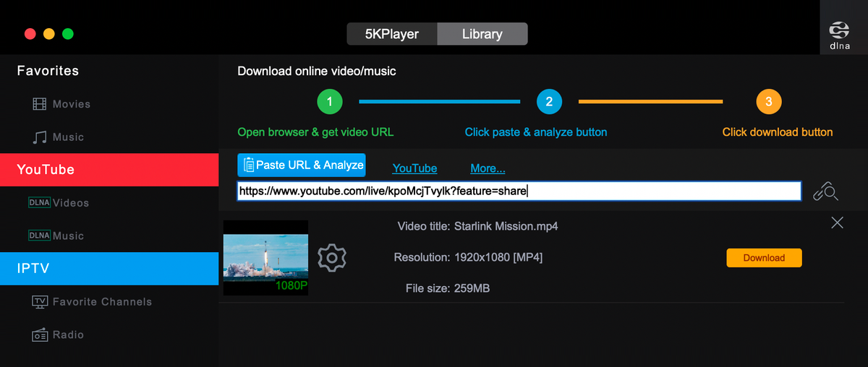This screenshot has width=868, height=367.
Task: Click the Starlink Mission video thumbnail
Action: click(x=265, y=258)
